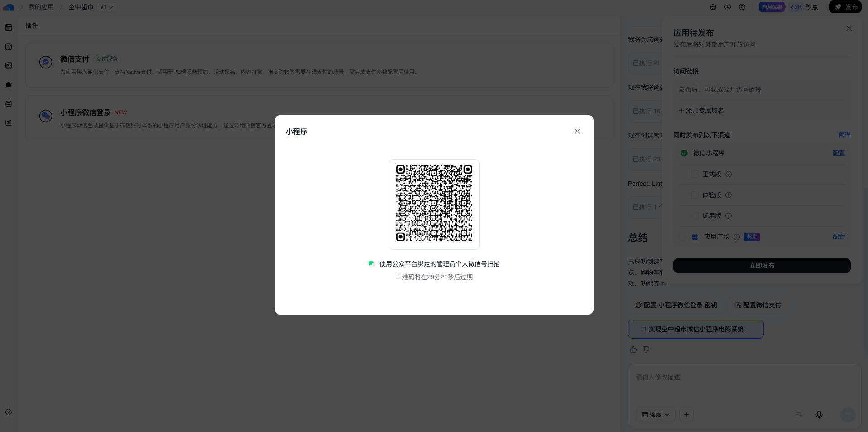Click the database icon in left sidebar
868x432 pixels.
tap(9, 104)
